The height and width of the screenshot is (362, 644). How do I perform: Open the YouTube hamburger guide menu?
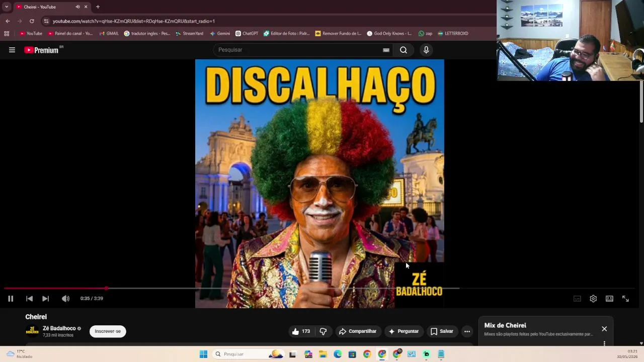pyautogui.click(x=12, y=50)
